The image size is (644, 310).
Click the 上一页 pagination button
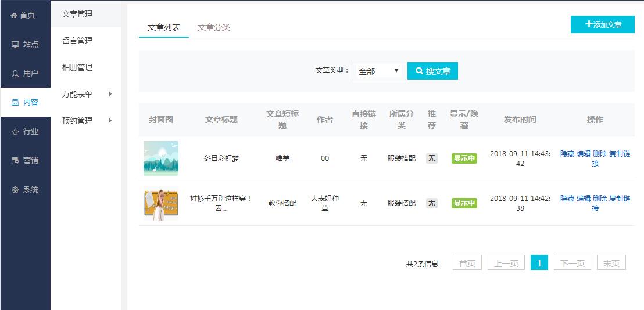[506, 263]
